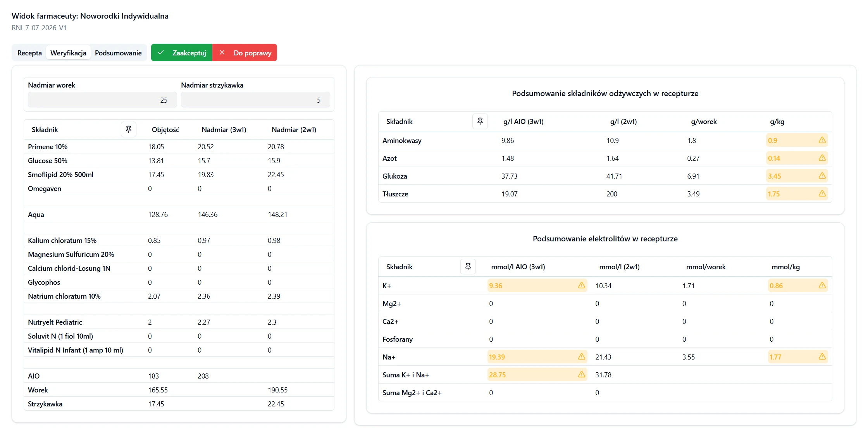Click warning icon on K+ mmol/kg 0.86 cell

pyautogui.click(x=822, y=286)
